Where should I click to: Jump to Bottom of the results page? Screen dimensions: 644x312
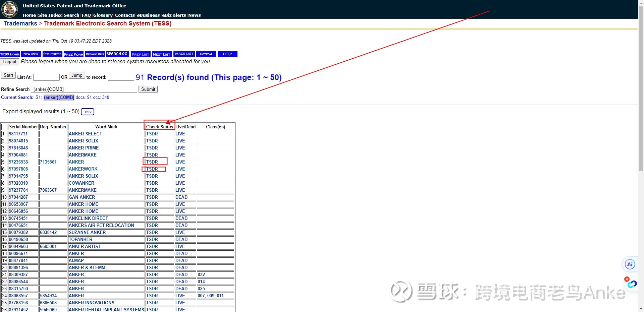206,54
